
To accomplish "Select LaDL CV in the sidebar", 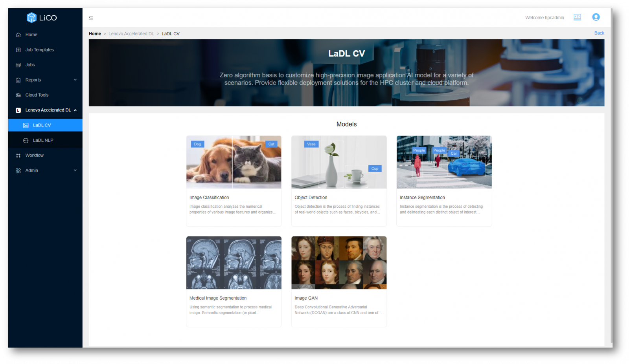I will click(42, 125).
